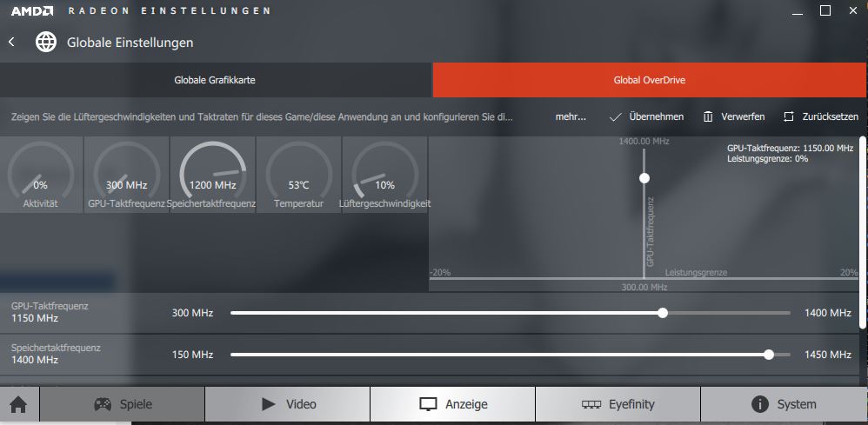Click the Speichertaktfrequenz 1200 MHz gauge

pyautogui.click(x=212, y=175)
